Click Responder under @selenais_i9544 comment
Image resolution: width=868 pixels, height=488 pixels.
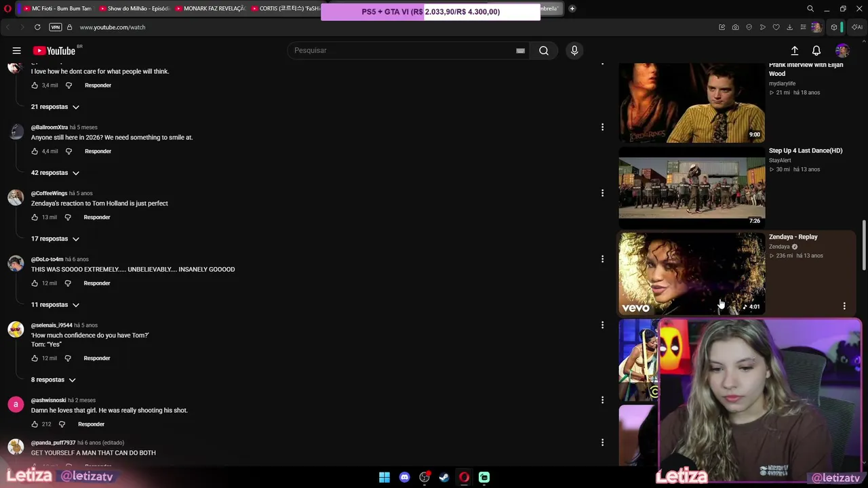[97, 359]
